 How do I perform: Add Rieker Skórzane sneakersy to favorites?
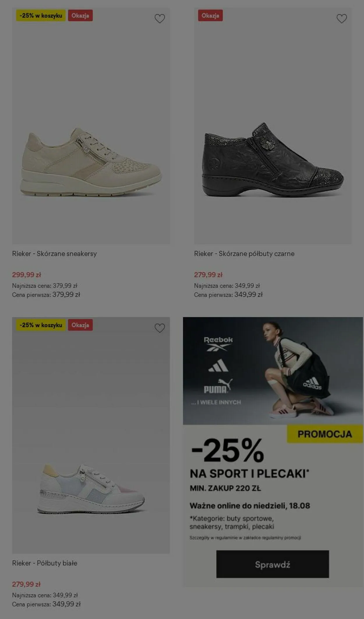tap(160, 19)
